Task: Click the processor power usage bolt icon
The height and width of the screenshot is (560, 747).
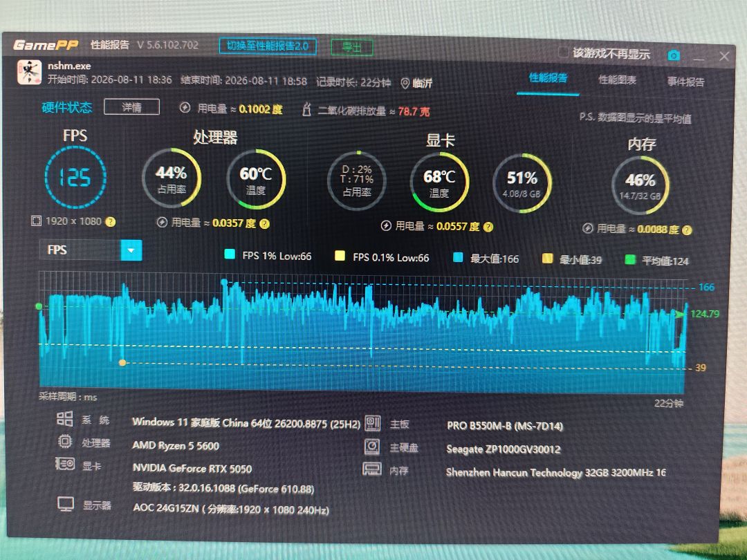Action: [162, 223]
